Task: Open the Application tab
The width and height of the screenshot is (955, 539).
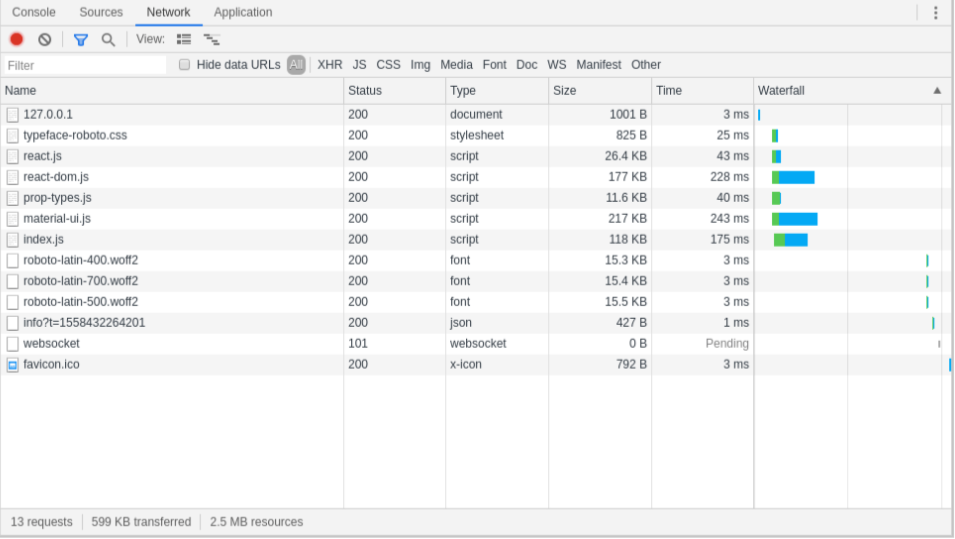Action: click(243, 12)
